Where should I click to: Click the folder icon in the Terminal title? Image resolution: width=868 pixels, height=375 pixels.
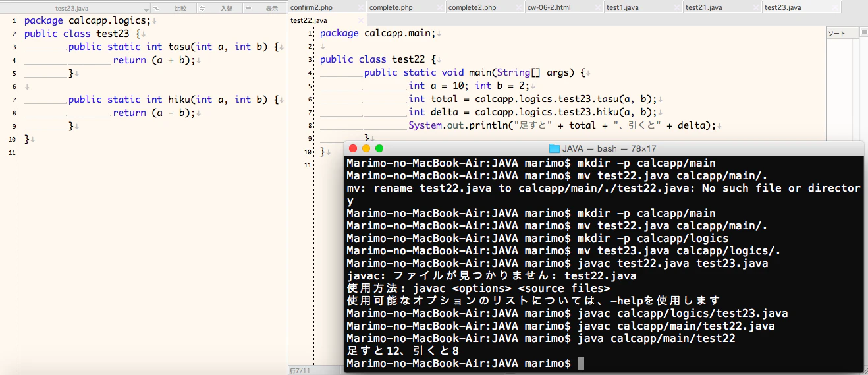coord(554,148)
